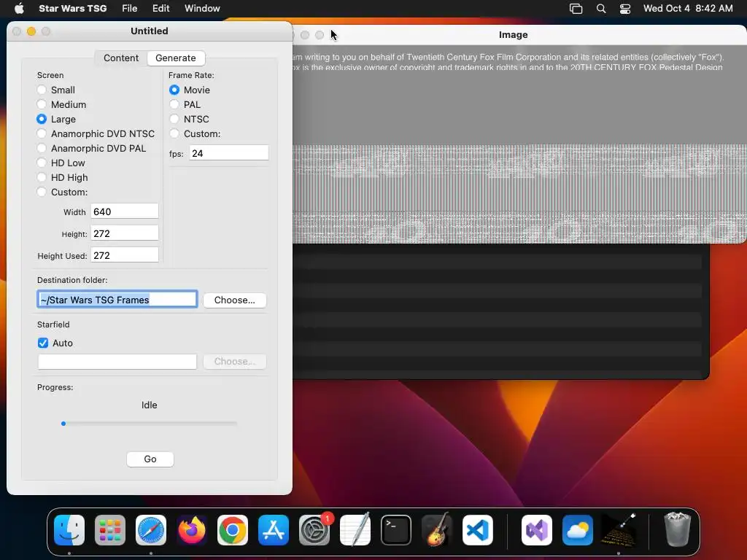This screenshot has width=747, height=560.
Task: Click the Starfield file path field
Action: click(x=117, y=362)
